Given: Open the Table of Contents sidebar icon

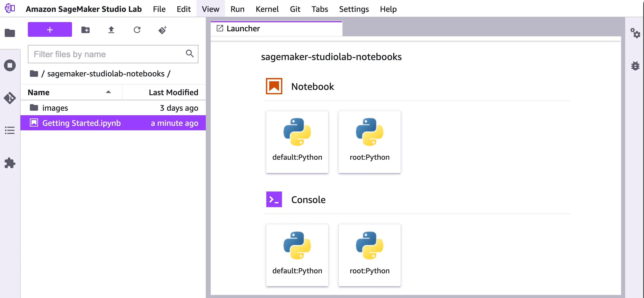Looking at the screenshot, I should pyautogui.click(x=10, y=130).
